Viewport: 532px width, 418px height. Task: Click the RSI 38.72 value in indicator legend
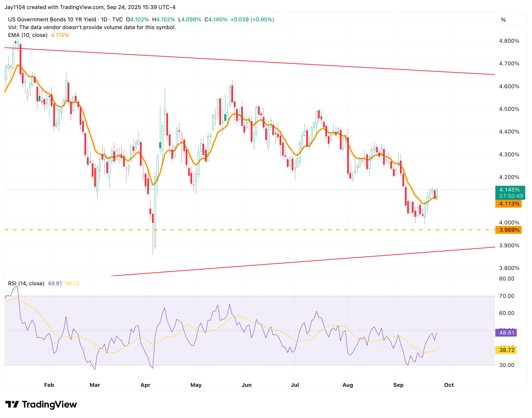click(x=72, y=284)
